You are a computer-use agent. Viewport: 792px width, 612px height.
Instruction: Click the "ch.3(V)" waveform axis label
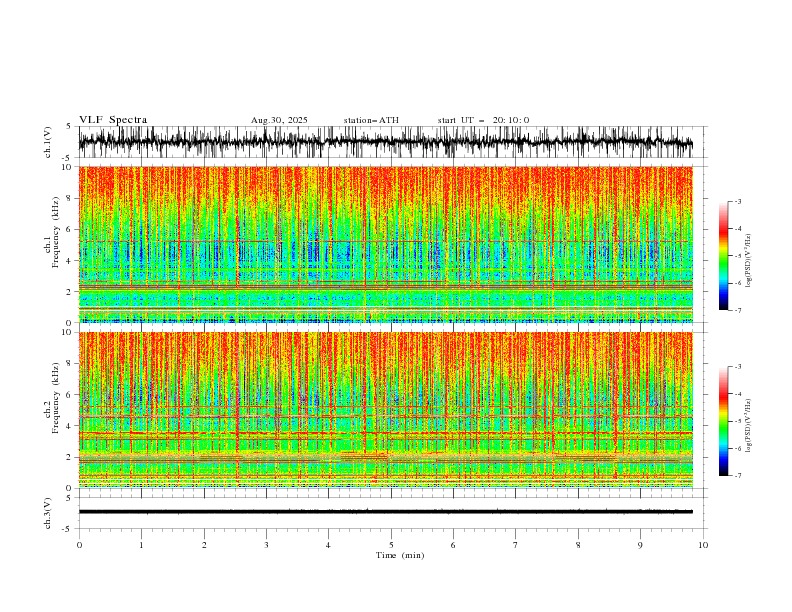click(x=48, y=513)
